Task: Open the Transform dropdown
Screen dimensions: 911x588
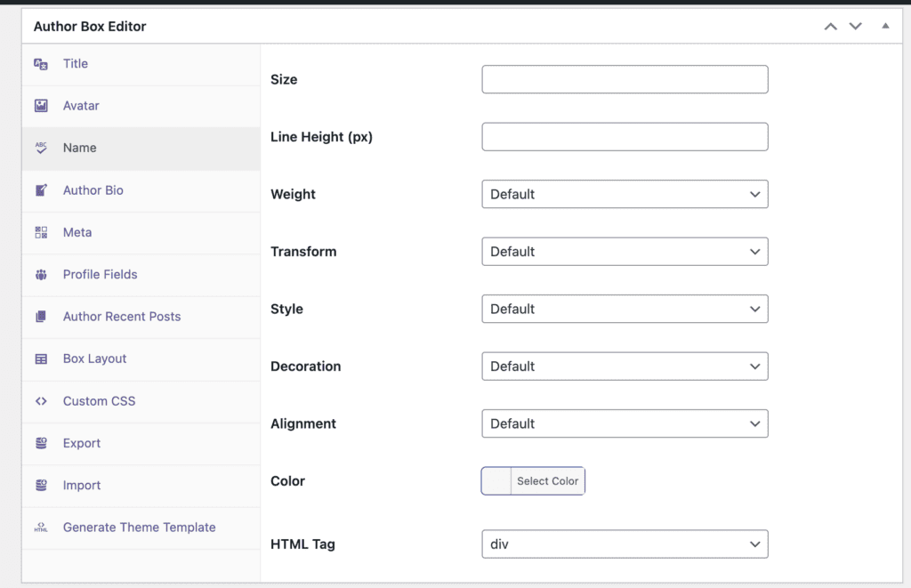Action: pyautogui.click(x=625, y=251)
